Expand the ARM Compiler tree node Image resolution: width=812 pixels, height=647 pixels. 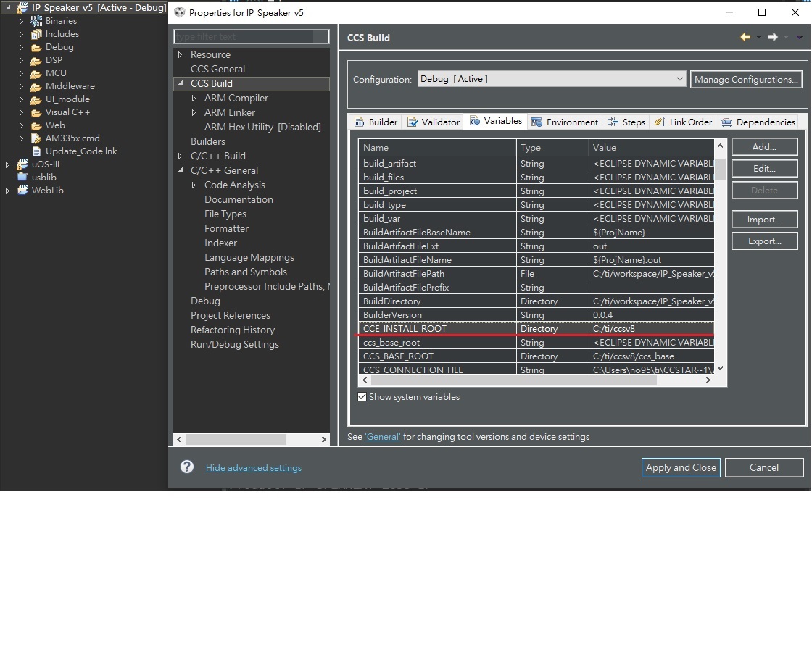(194, 98)
